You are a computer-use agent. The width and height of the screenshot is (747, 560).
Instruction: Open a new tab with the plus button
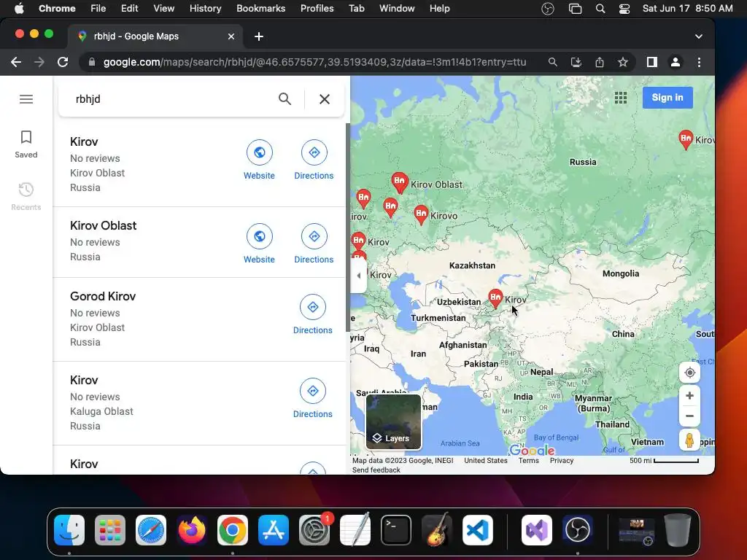[x=259, y=36]
